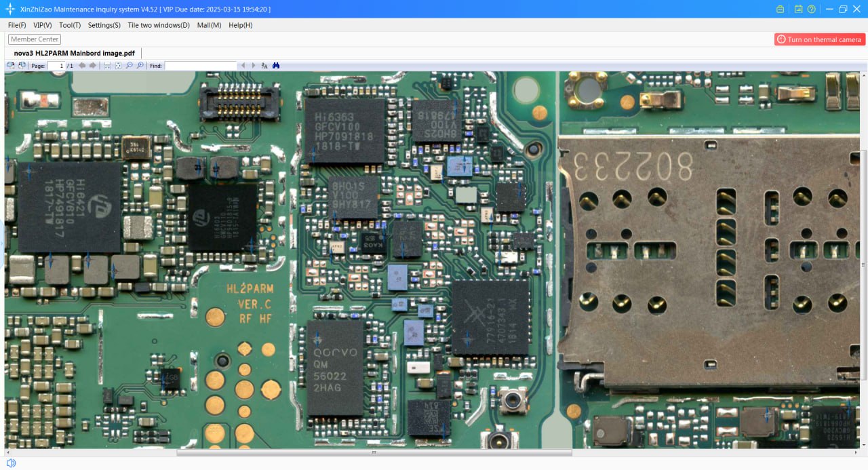Screen dimensions: 868x470
Task: Open the Mall(M) menu
Action: (209, 25)
